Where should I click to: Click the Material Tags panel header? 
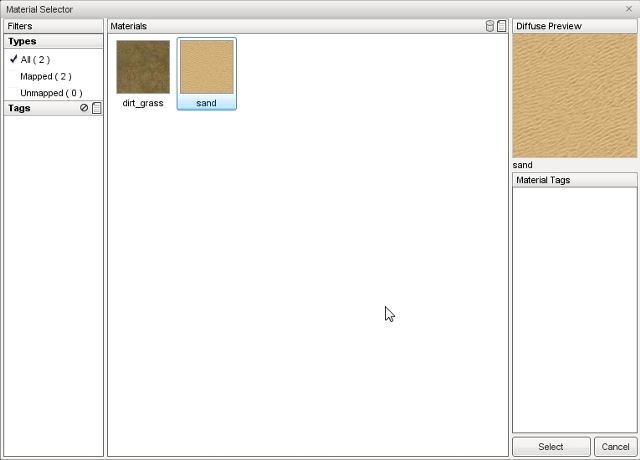click(574, 180)
